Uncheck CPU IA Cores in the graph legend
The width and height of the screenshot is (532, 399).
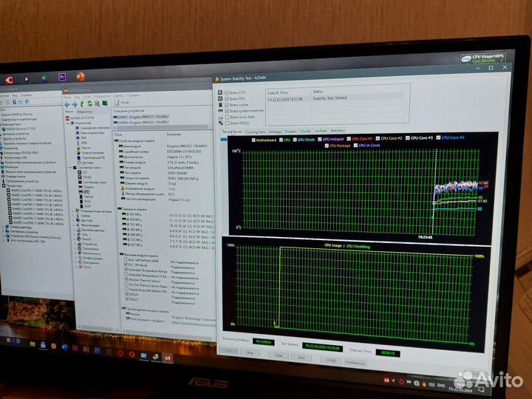355,146
